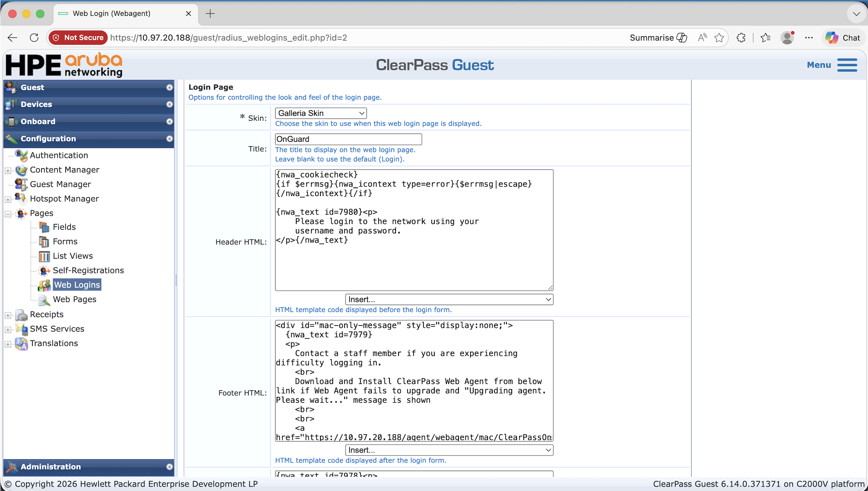Open the Forms page link
The height and width of the screenshot is (491, 868).
65,241
